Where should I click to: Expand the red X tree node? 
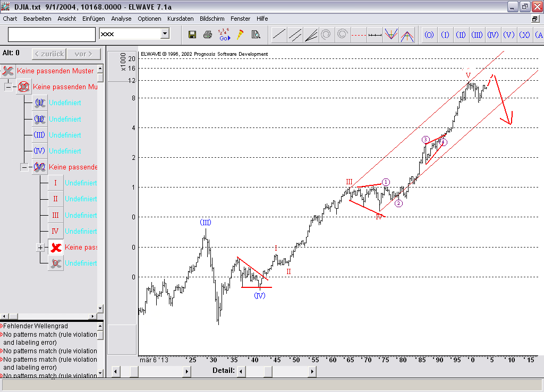[x=40, y=247]
